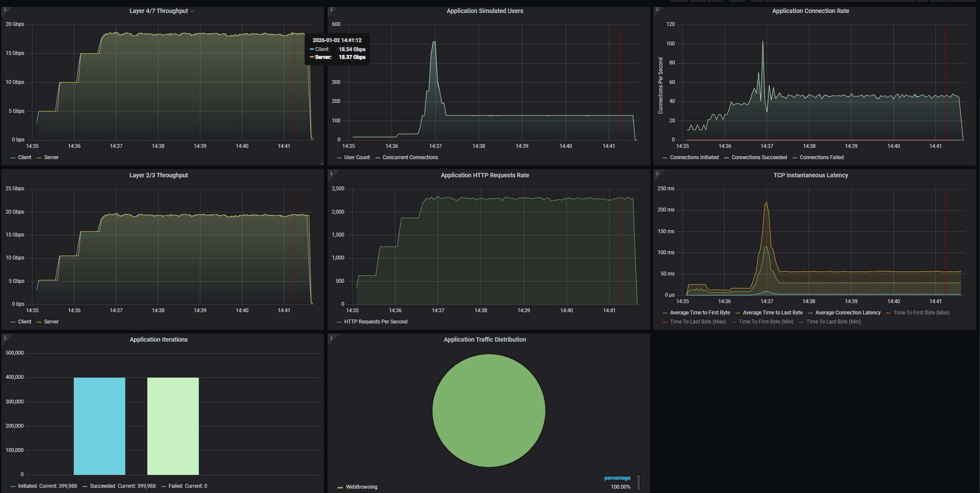Click info icon on Application Traffic Distribution panel

(x=331, y=338)
